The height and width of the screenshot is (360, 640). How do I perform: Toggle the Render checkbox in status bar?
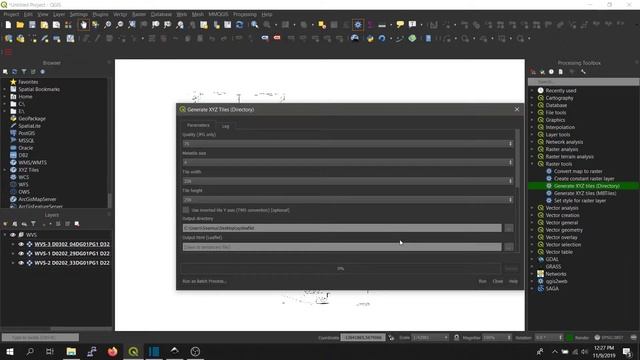[x=570, y=338]
